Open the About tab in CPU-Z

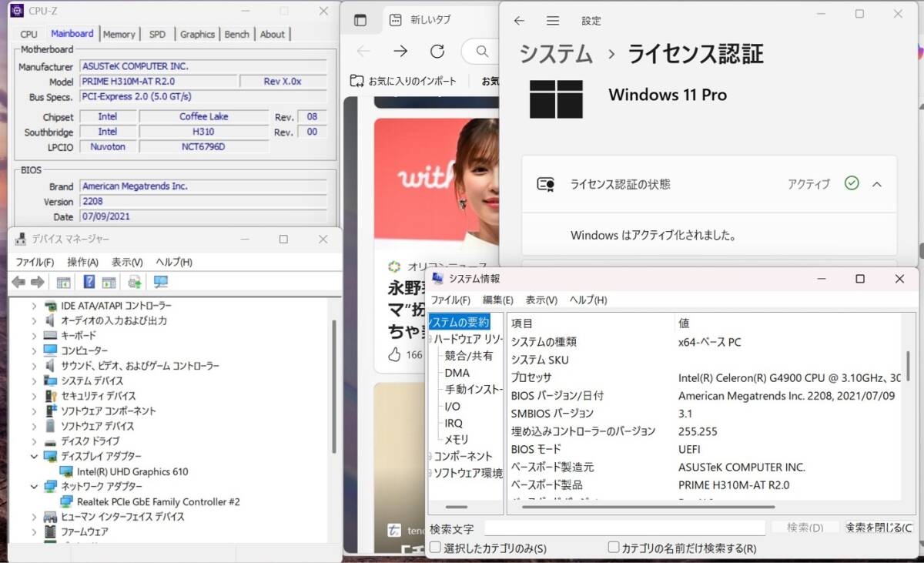[272, 34]
